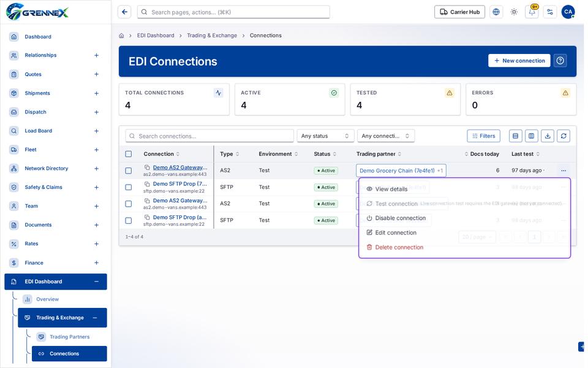Click the Search connections field
The image size is (588, 368).
209,136
